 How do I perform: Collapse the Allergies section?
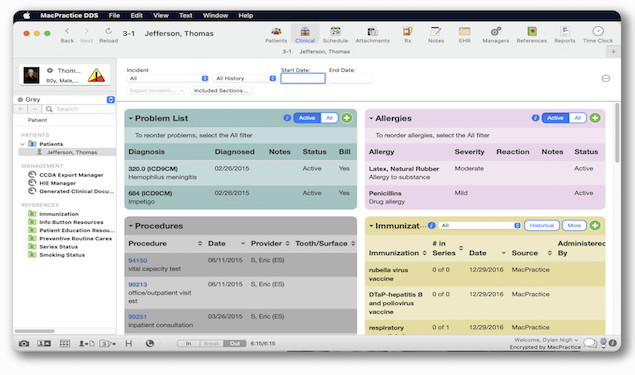click(x=371, y=118)
